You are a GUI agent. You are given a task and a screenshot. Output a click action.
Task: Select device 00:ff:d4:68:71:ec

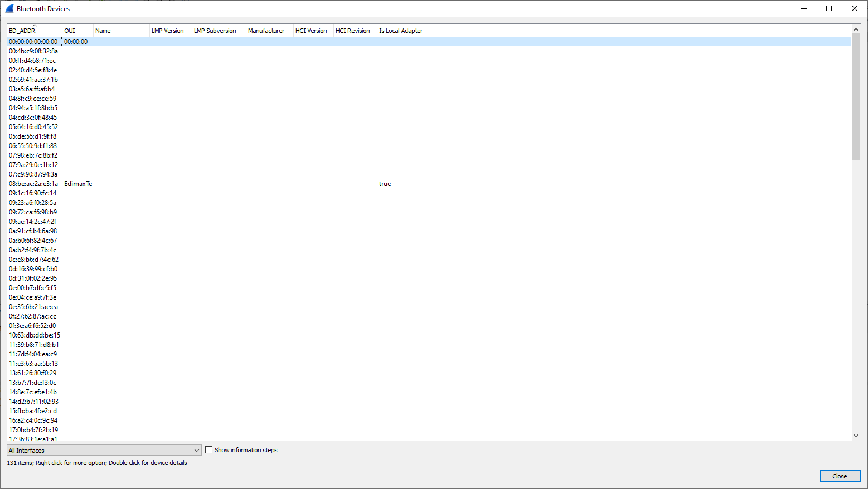32,61
